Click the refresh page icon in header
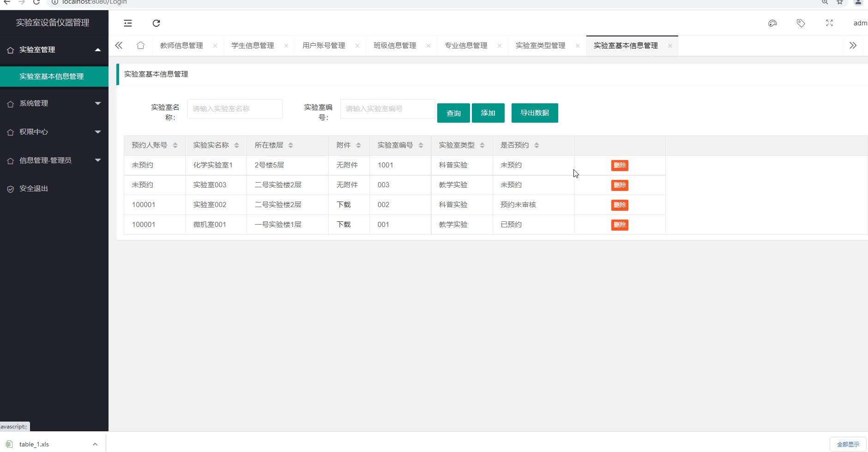Screen dimensions: 868x452 point(157,23)
